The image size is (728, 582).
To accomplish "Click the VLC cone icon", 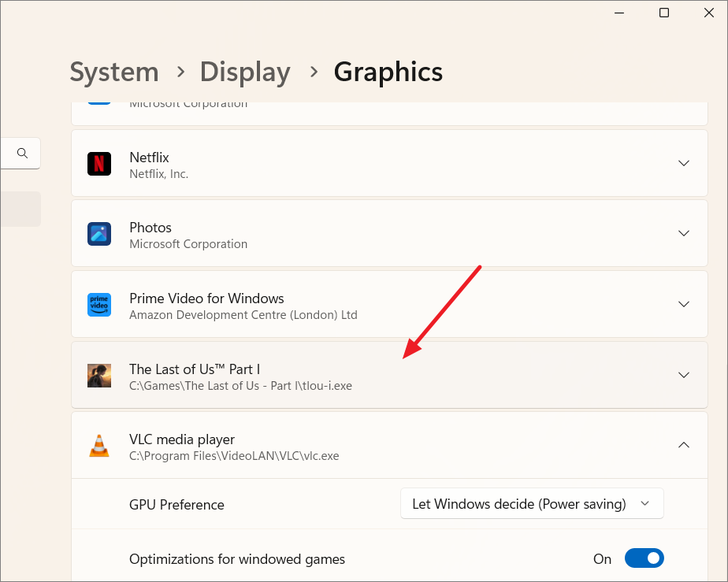I will (x=99, y=446).
